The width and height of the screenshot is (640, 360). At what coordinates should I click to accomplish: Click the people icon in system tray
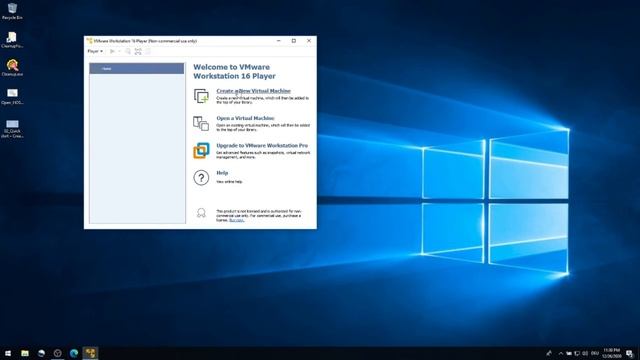tap(549, 353)
